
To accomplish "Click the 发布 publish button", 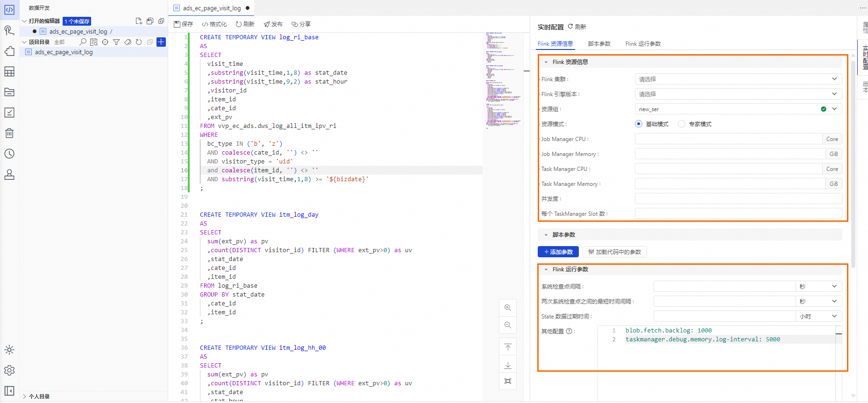I will [273, 24].
